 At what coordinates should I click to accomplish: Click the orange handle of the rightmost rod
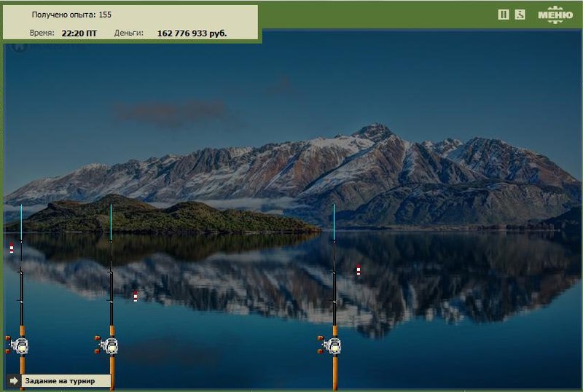(x=335, y=372)
